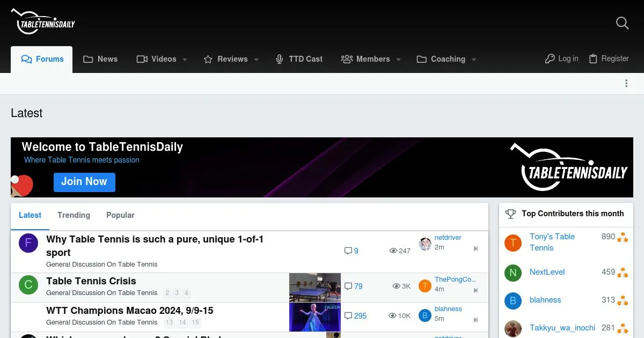Open the blahness link in Top Contributers
Screen dimensions: 644x338
point(545,300)
